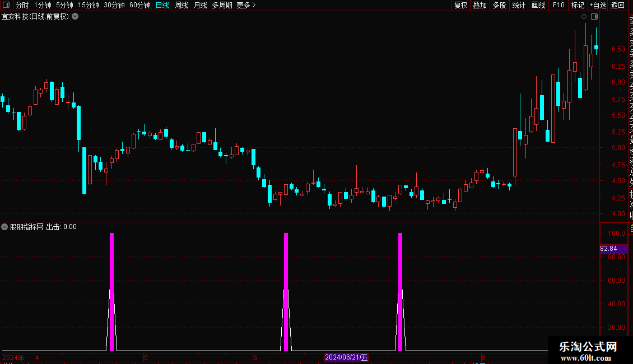Select the 5分钟 period tab
633x364 pixels.
[x=64, y=5]
